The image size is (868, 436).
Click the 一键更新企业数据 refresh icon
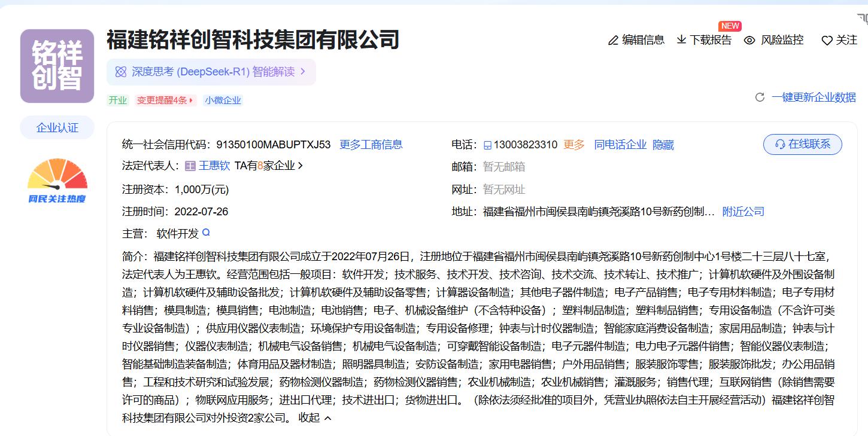(760, 97)
